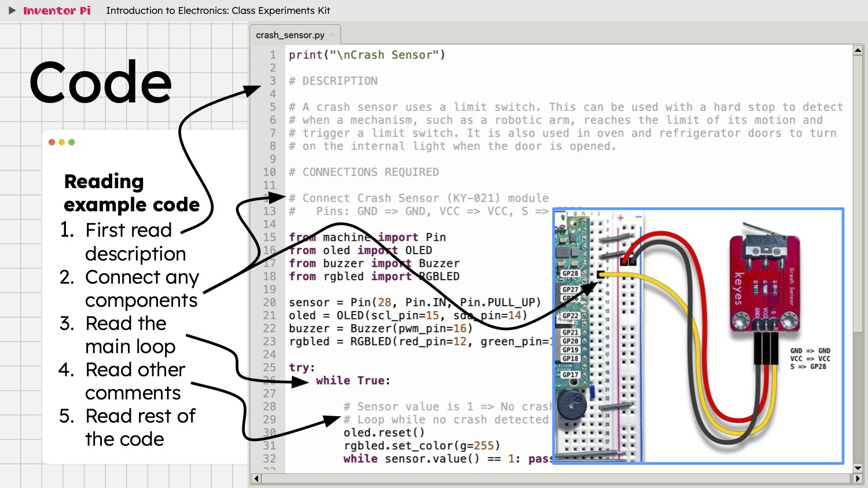Click the red keyes crash sensor module
868x488 pixels.
[x=764, y=284]
